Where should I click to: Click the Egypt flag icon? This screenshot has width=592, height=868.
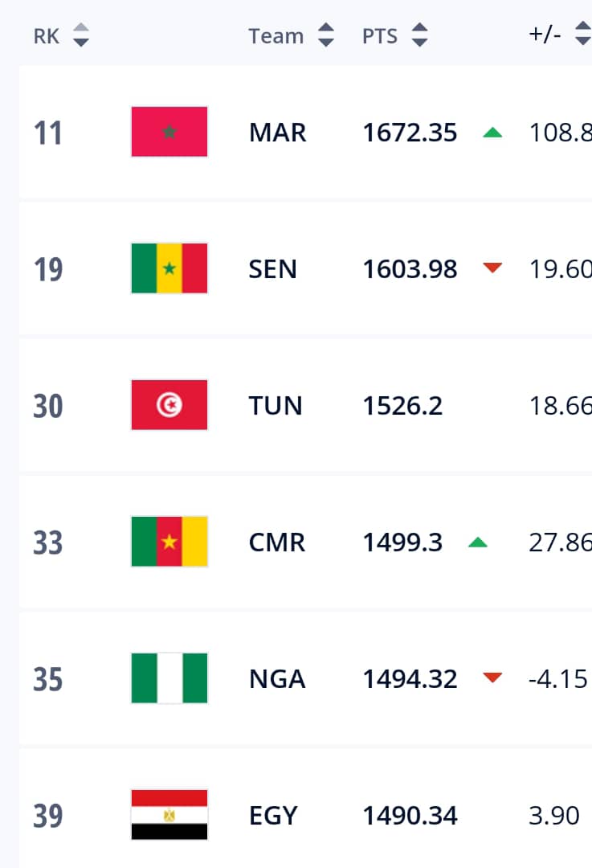pos(169,815)
